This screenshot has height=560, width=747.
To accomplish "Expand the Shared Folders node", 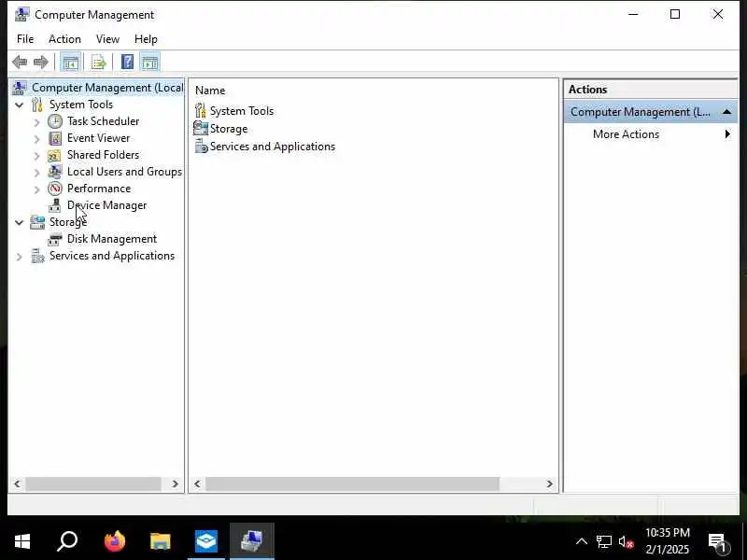I will (x=36, y=156).
